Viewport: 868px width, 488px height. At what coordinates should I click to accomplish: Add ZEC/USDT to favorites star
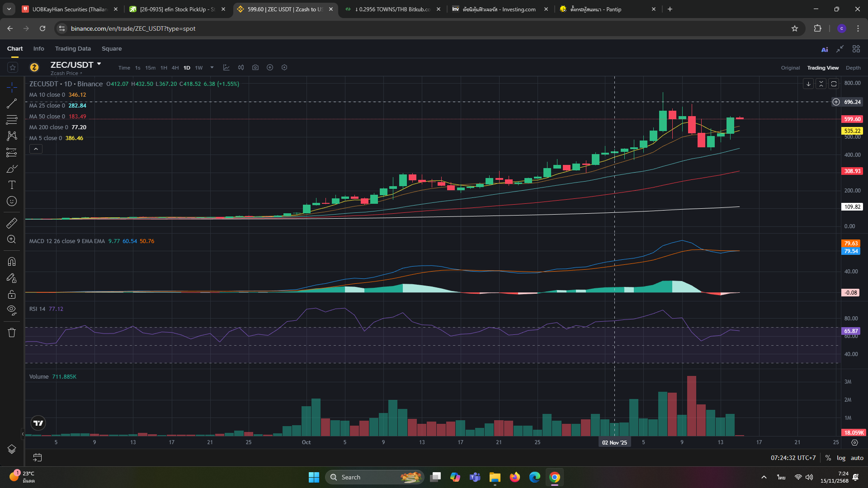pyautogui.click(x=13, y=67)
